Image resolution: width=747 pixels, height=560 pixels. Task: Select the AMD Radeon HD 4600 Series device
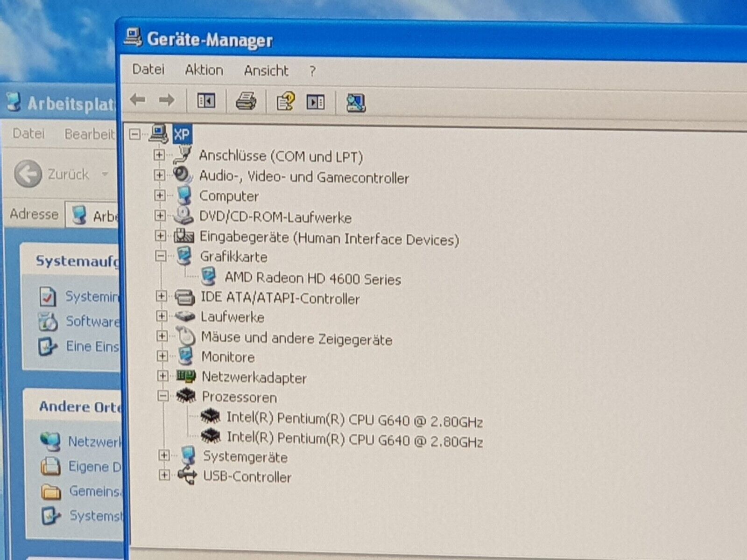[x=312, y=279]
